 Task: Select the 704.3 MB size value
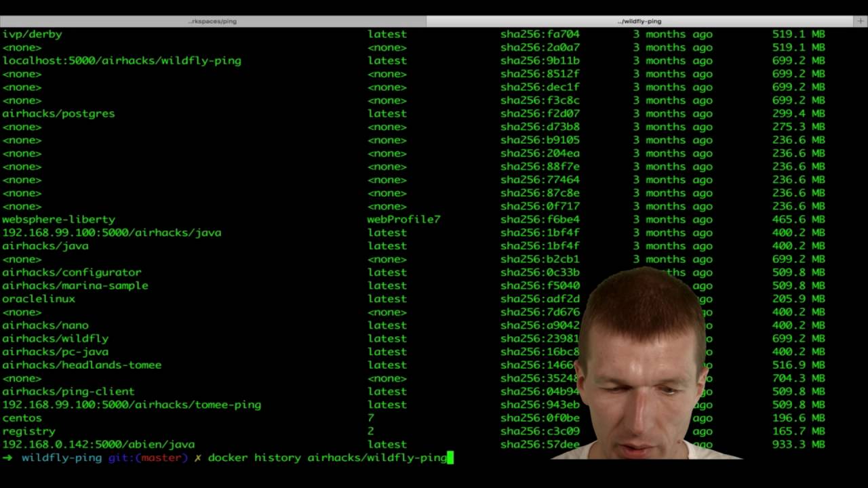[x=799, y=378]
